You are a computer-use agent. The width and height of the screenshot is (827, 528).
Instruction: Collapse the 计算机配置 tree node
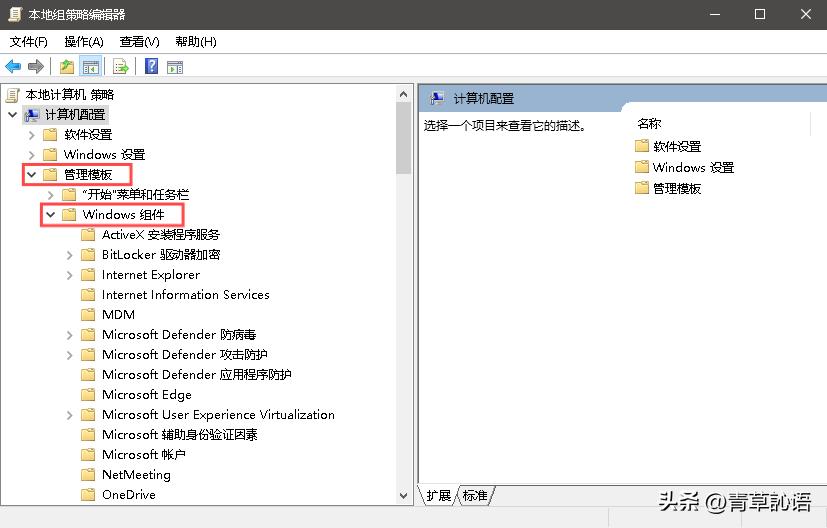pos(13,114)
